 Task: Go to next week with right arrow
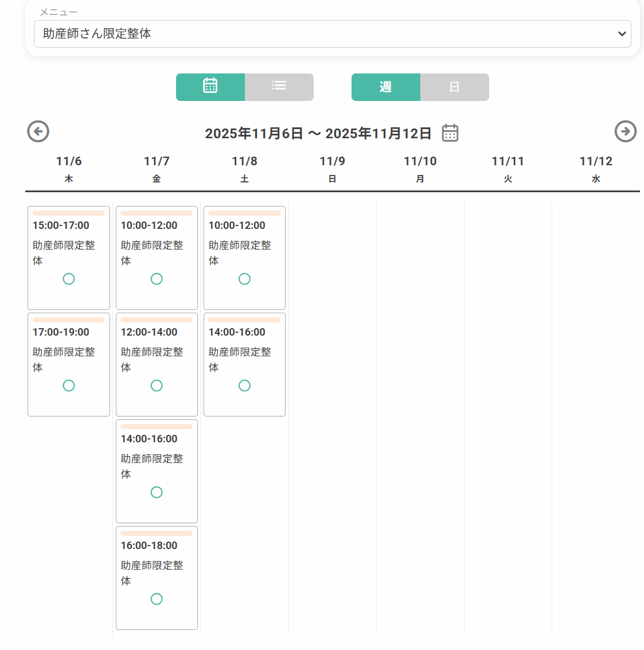tap(625, 131)
